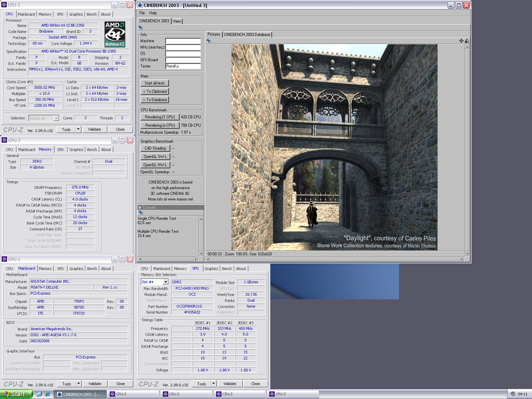
Task: Click the taskbar clock showing 04:11
Action: click(523, 394)
